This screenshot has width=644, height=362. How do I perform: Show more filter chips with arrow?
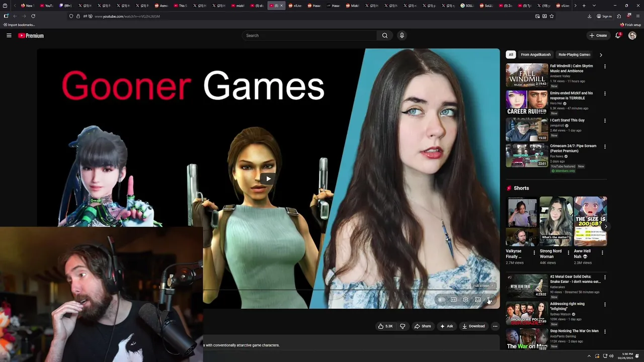pos(601,55)
